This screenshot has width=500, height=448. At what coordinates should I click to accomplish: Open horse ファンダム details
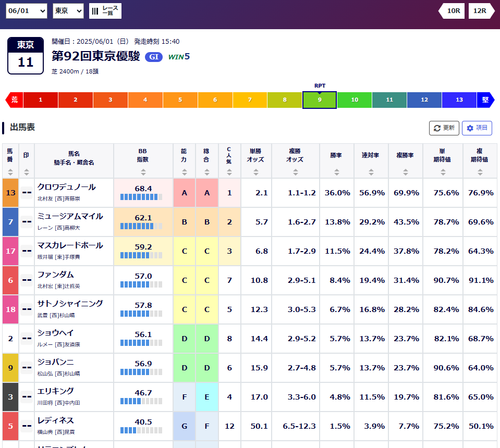click(x=55, y=275)
